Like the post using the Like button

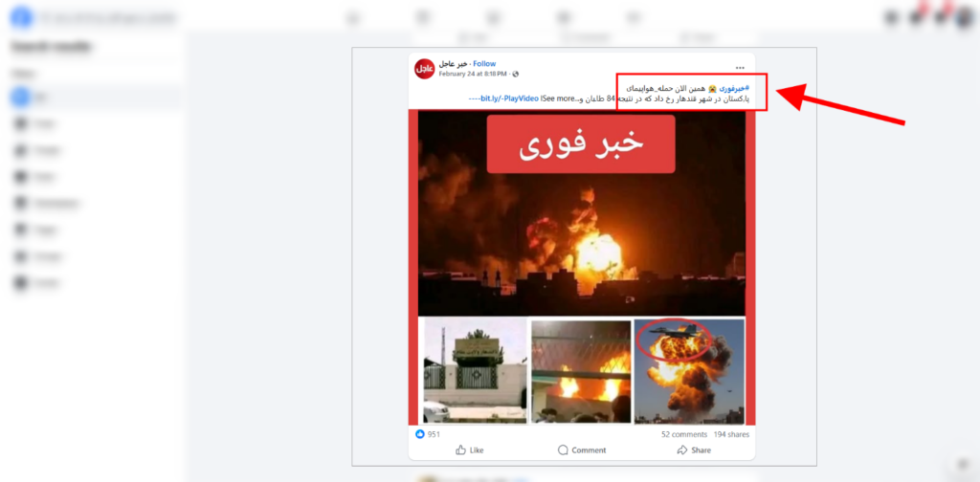pos(470,449)
